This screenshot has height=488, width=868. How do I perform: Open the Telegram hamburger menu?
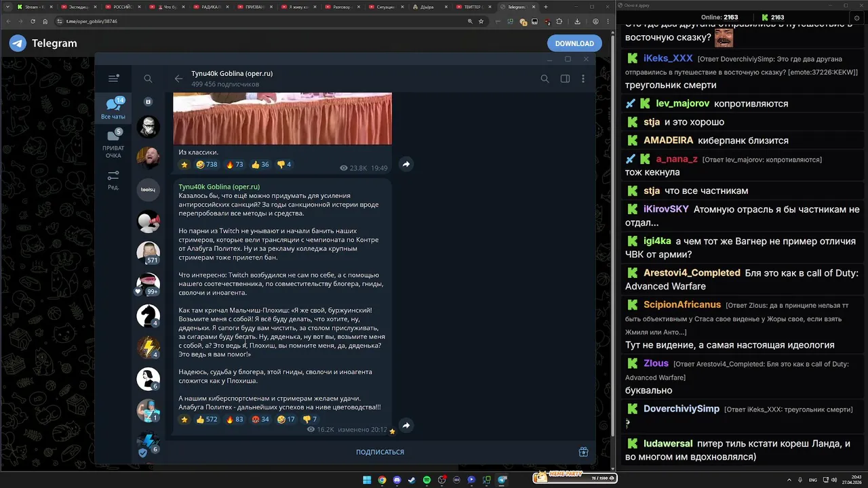113,79
